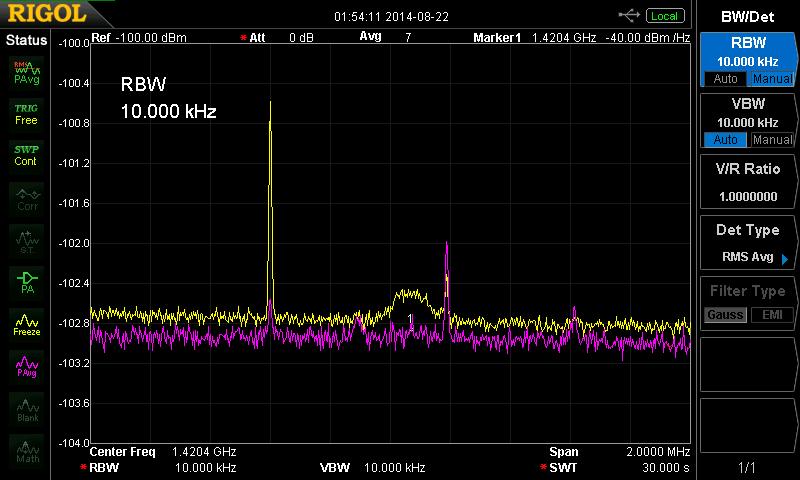
Task: Click the Corr correction status icon
Action: [x=26, y=199]
